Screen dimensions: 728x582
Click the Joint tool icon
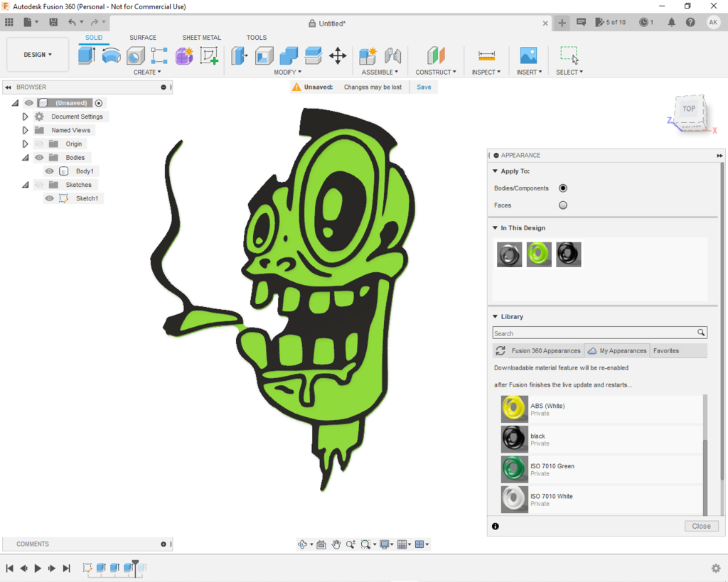pyautogui.click(x=392, y=55)
